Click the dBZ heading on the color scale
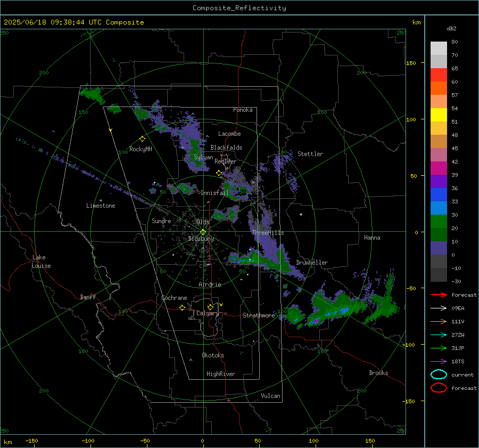Image resolution: width=479 pixels, height=448 pixels. [x=451, y=28]
